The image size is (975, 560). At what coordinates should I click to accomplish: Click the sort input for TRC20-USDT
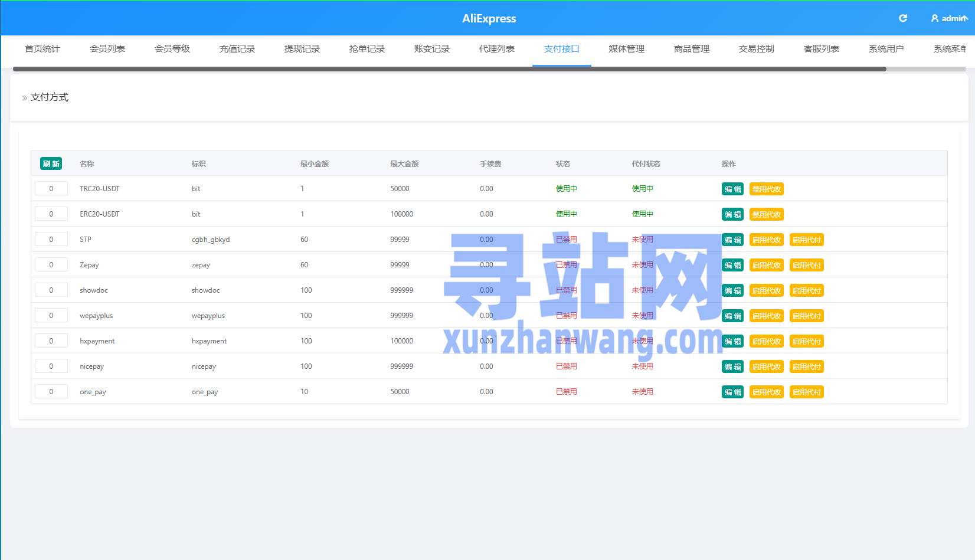[x=51, y=189]
